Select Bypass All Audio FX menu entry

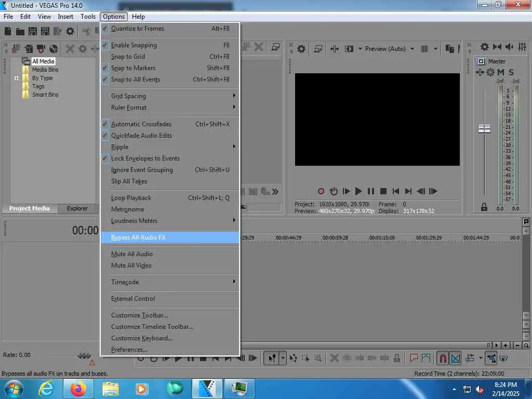[170, 237]
